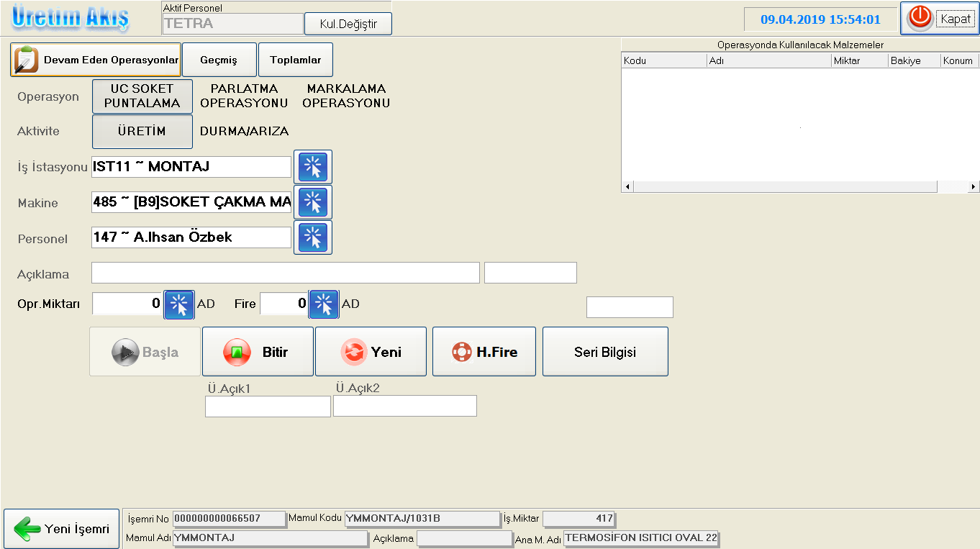The image size is (980, 549).
Task: Switch activity to DURMA/ARIZA
Action: tap(244, 132)
